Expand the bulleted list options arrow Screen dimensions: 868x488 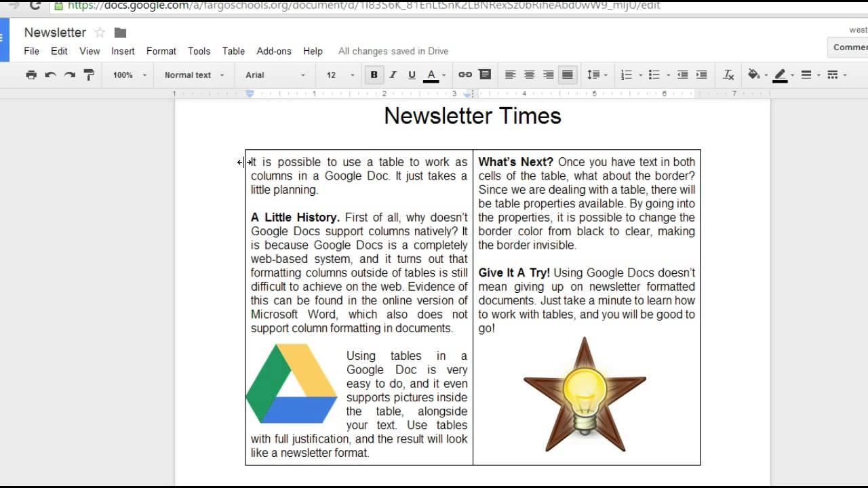[668, 75]
